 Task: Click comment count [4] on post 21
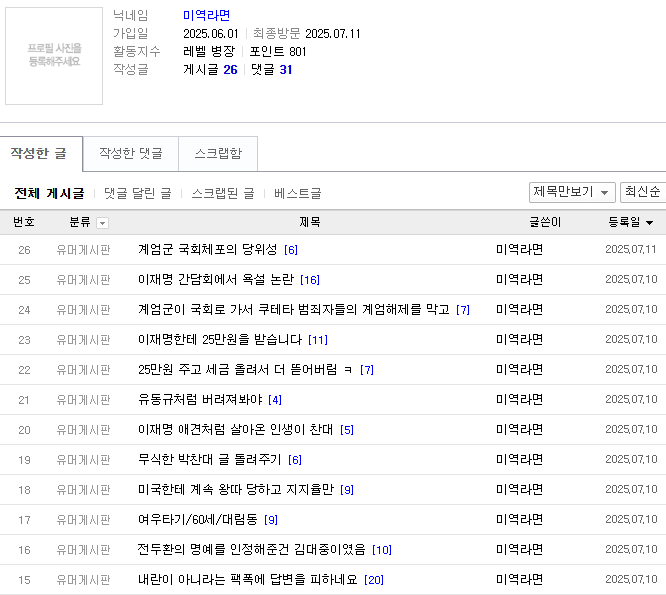pyautogui.click(x=275, y=400)
